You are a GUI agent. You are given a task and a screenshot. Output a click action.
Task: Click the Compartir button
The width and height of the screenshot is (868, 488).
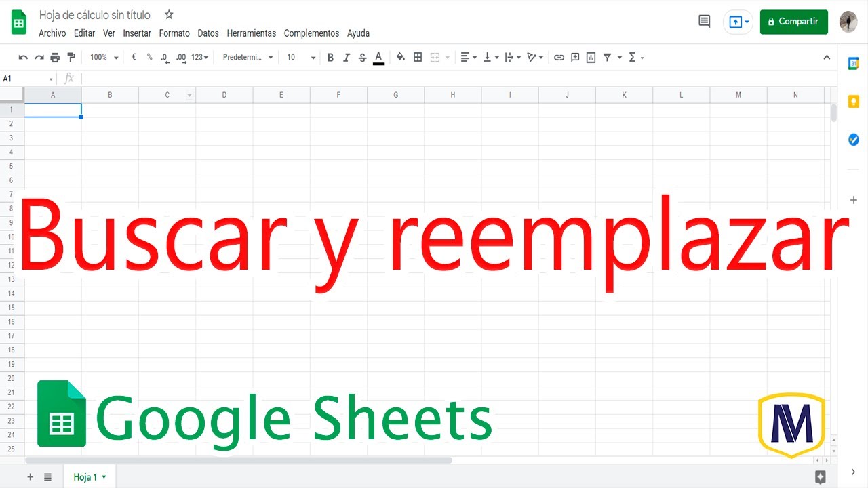pyautogui.click(x=793, y=22)
